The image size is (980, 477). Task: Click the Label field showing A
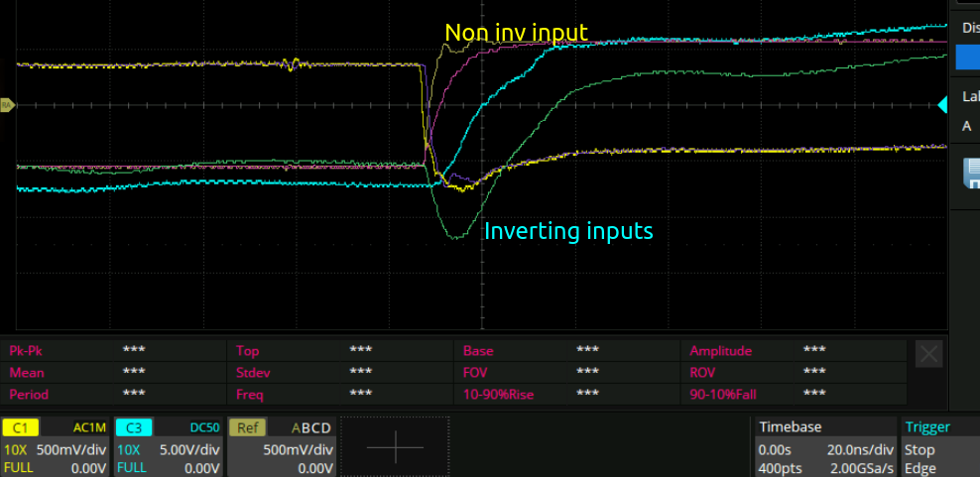[967, 126]
